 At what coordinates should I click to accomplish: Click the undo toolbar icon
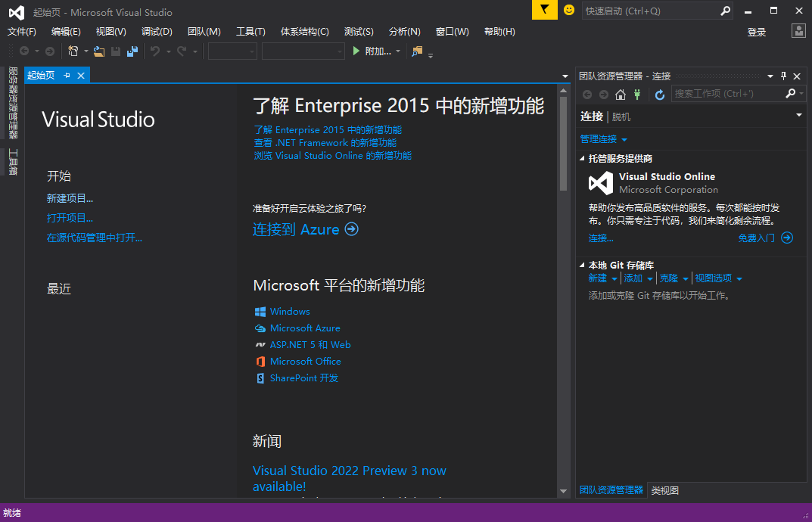(x=155, y=51)
